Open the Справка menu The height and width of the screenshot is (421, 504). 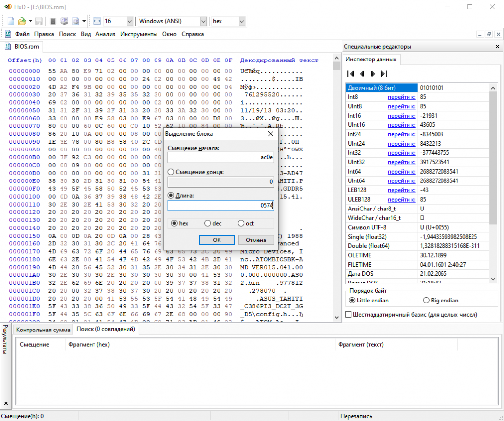192,34
